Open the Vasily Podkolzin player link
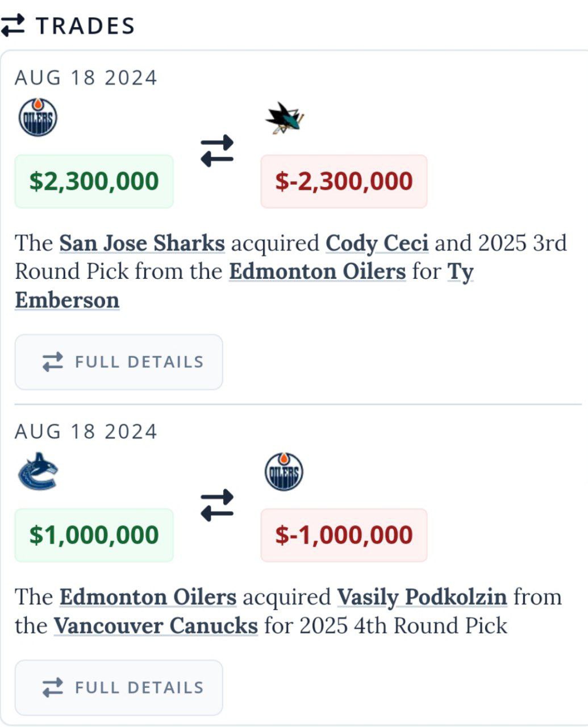Screen dimensions: 588x727 coord(422,597)
